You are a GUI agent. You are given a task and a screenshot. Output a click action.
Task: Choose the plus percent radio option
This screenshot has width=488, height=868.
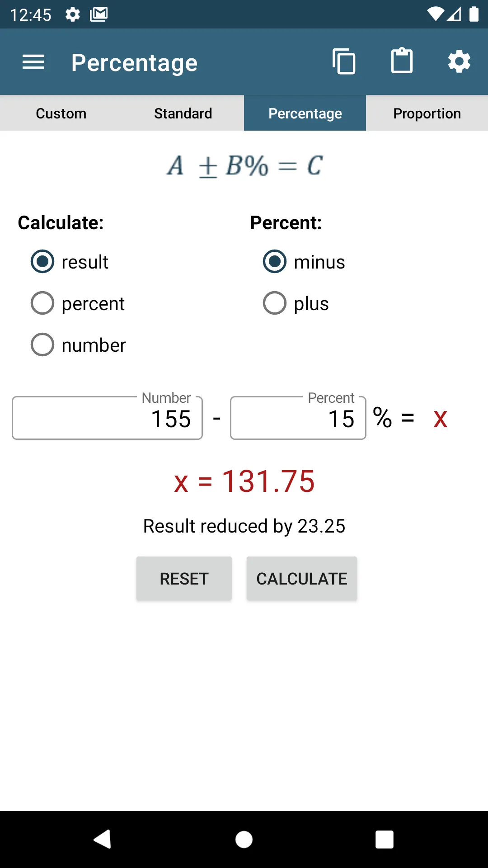[296, 303]
